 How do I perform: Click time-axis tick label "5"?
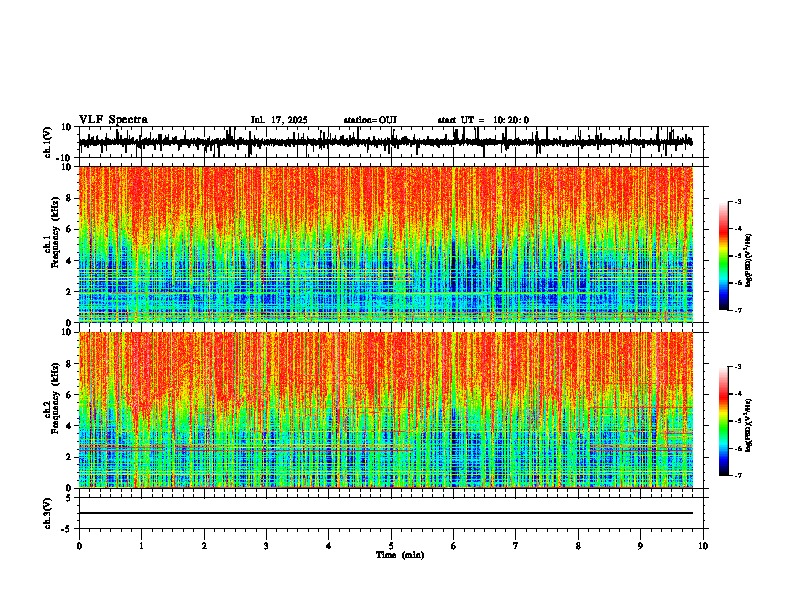pos(391,546)
